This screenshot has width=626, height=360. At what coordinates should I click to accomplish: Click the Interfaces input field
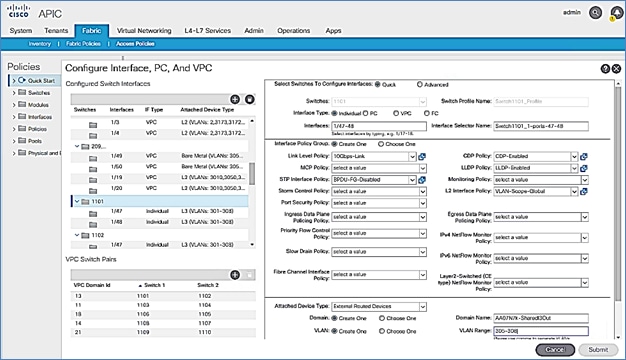tap(379, 126)
